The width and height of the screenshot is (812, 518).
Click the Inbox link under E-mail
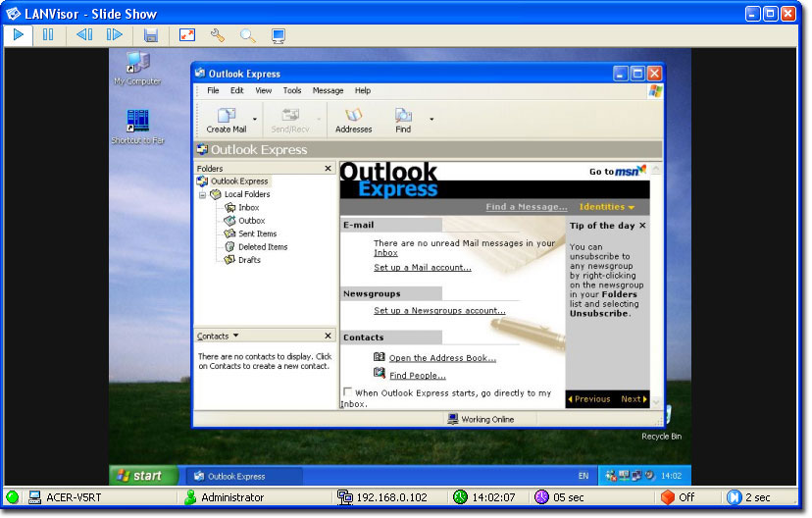coord(385,253)
